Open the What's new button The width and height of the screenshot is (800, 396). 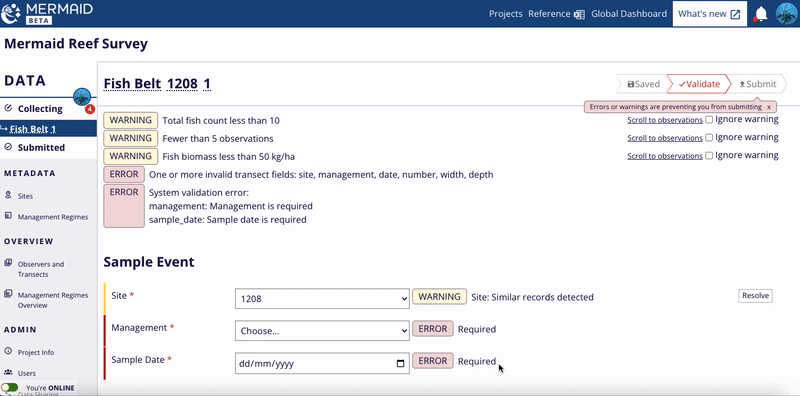(710, 14)
